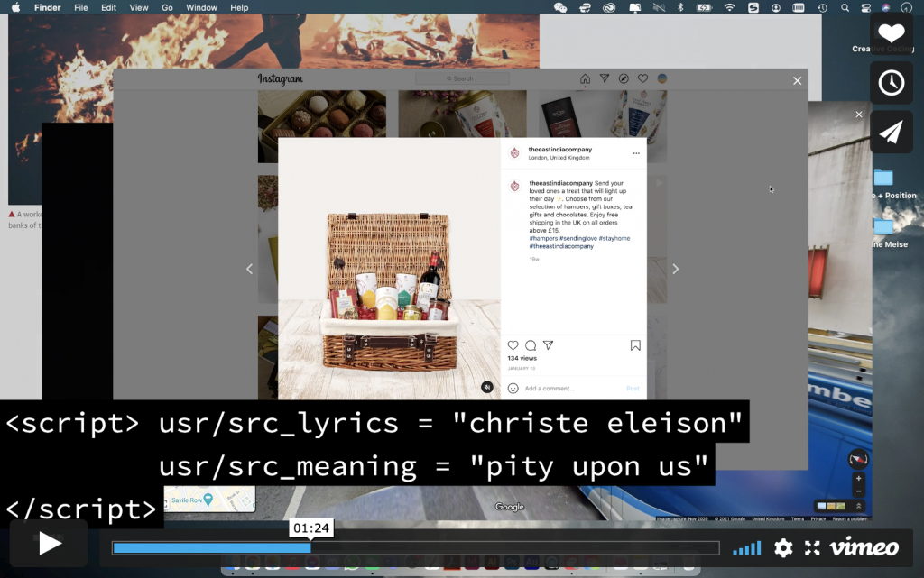Viewport: 924px width, 578px height.
Task: Play the Vimeo video
Action: [x=49, y=543]
